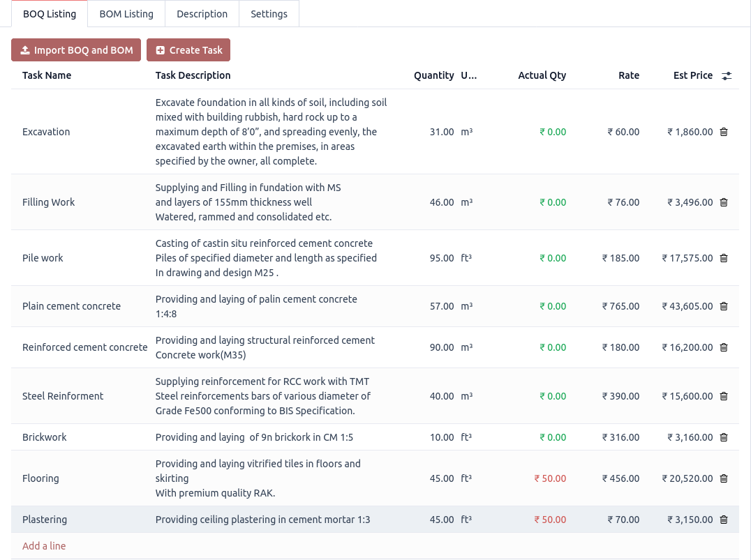Open the Description tab
751x560 pixels.
[x=202, y=13]
